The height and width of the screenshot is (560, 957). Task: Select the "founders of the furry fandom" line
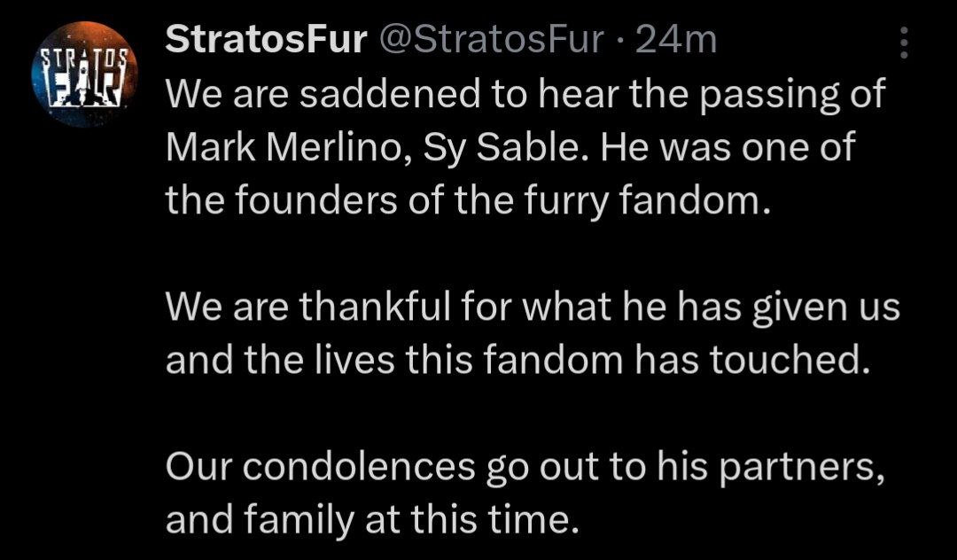click(x=463, y=201)
